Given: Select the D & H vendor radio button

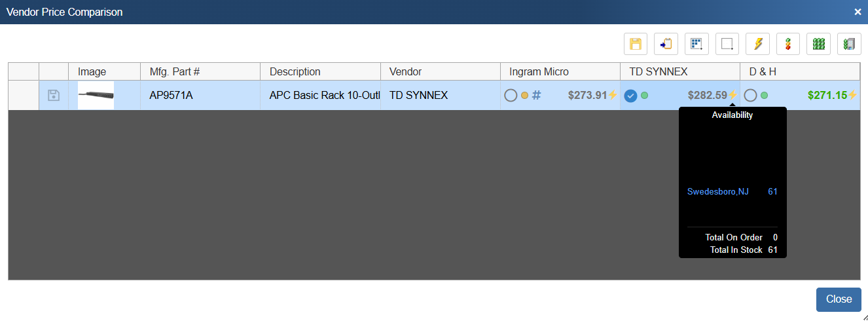Looking at the screenshot, I should pyautogui.click(x=750, y=96).
